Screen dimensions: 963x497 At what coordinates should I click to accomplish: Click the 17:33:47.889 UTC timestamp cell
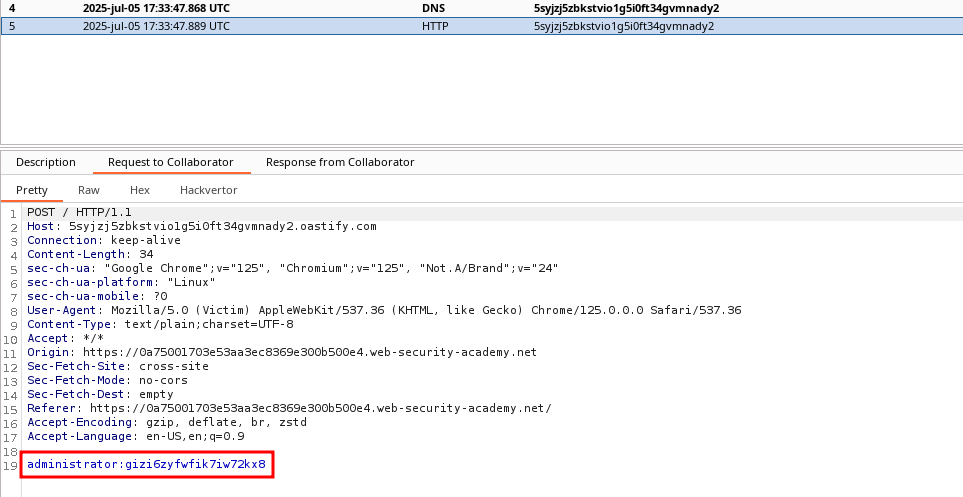[x=156, y=26]
